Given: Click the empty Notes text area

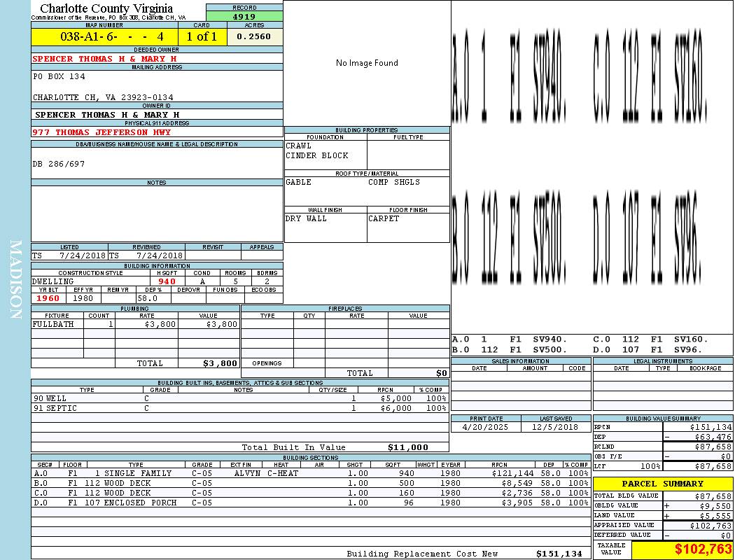Looking at the screenshot, I should pos(157,213).
